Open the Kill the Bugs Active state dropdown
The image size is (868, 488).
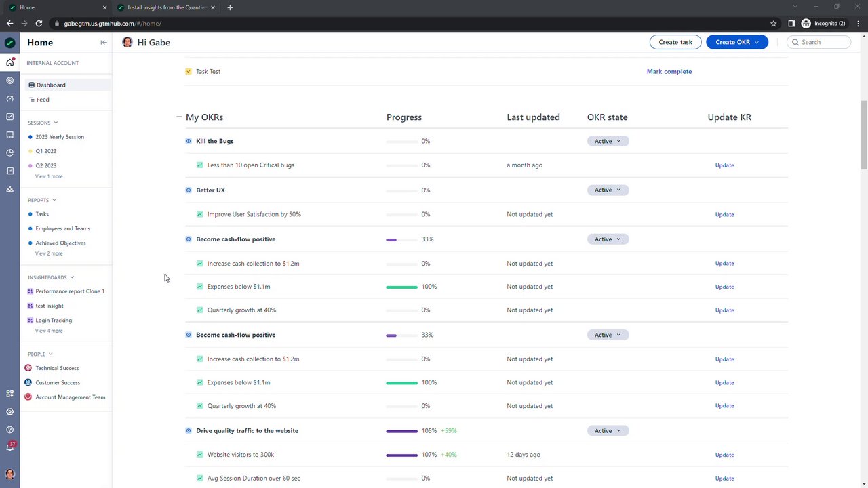tap(608, 141)
